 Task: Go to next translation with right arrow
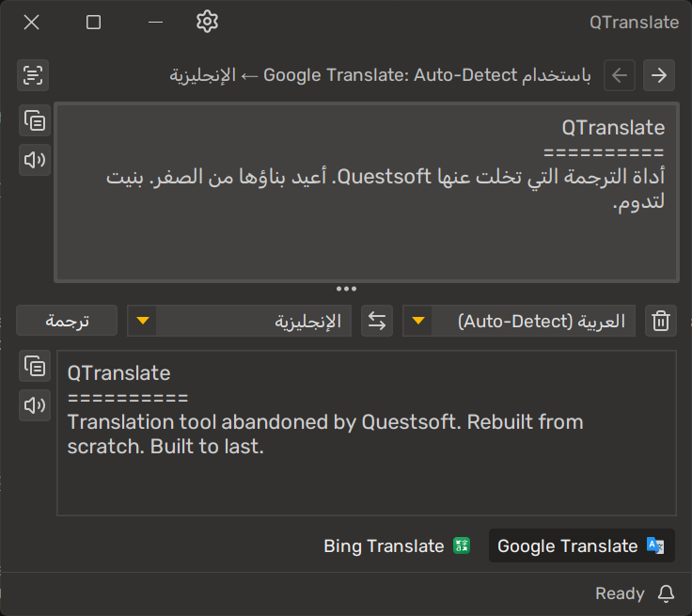(659, 75)
